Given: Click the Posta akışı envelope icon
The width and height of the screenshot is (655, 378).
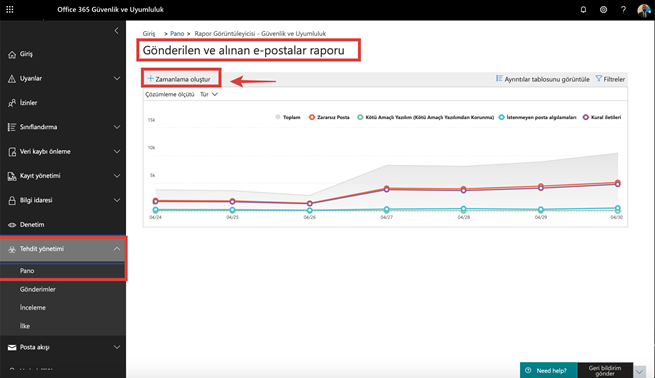Looking at the screenshot, I should [12, 348].
